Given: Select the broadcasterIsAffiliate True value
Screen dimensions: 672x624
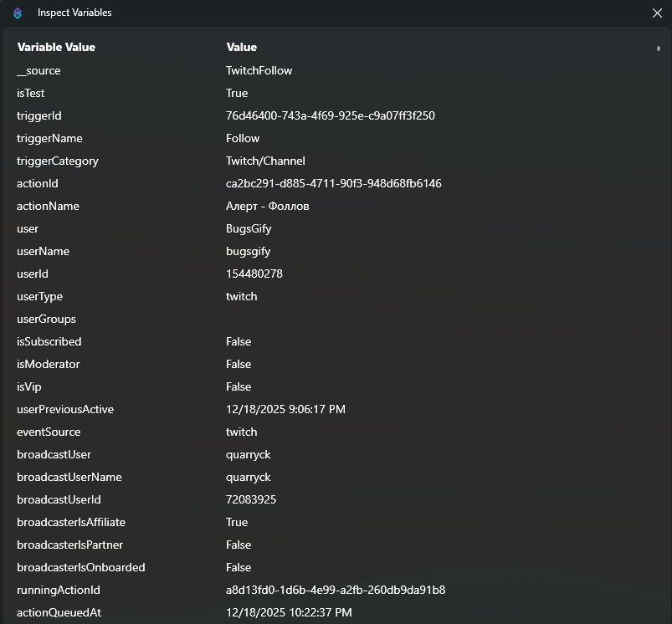Looking at the screenshot, I should [237, 523].
